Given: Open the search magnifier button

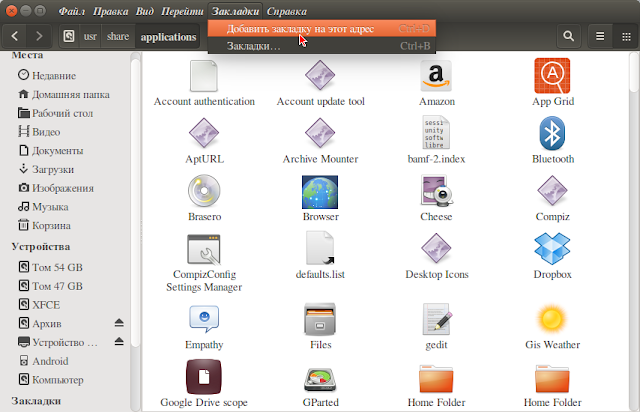Looking at the screenshot, I should click(x=569, y=36).
